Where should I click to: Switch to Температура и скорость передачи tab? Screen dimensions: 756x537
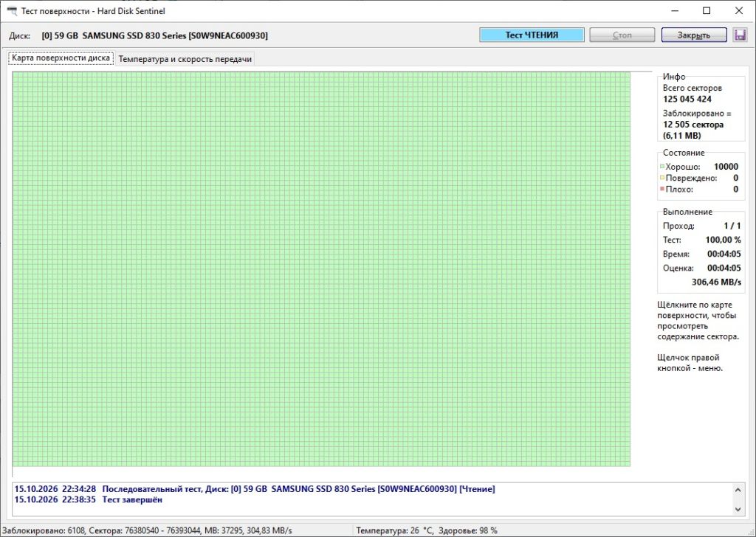point(185,59)
